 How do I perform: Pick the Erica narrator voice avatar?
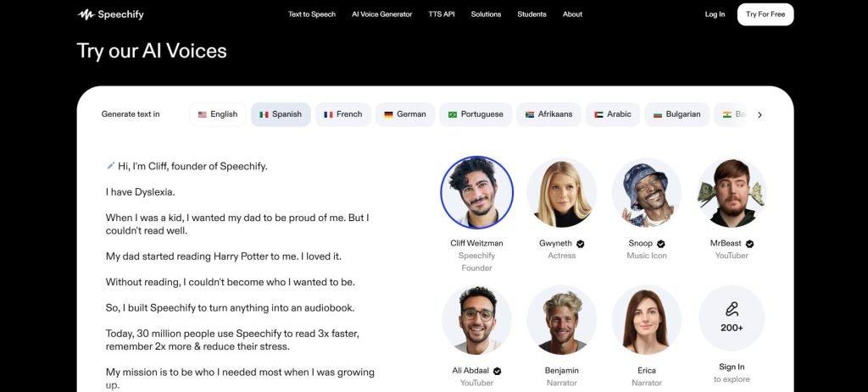pos(647,320)
